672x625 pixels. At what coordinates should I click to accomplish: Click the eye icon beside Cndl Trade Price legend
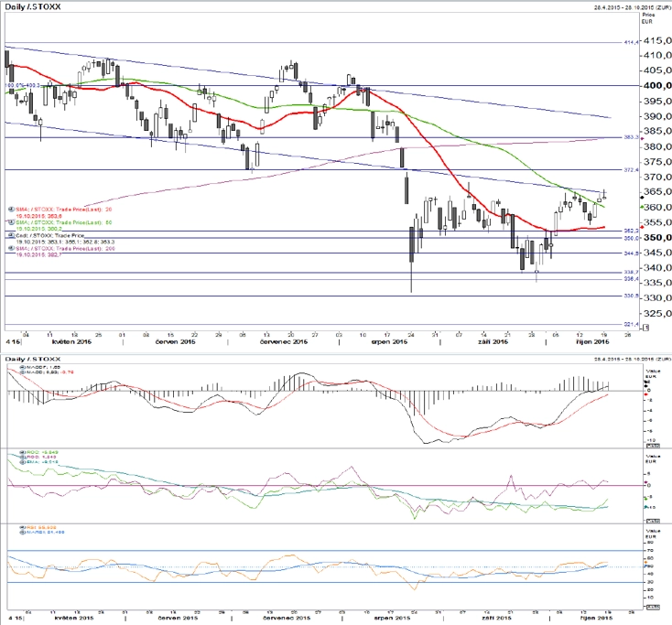pos(12,235)
